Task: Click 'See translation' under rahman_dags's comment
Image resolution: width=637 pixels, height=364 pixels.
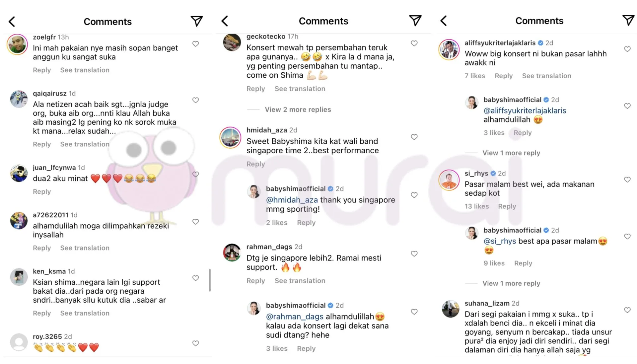Action: tap(300, 281)
